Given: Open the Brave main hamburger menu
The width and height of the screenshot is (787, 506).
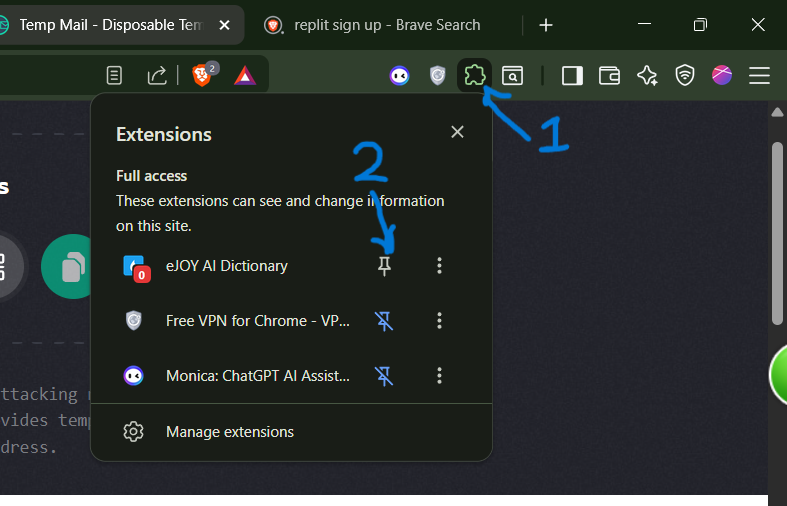Looking at the screenshot, I should point(759,76).
